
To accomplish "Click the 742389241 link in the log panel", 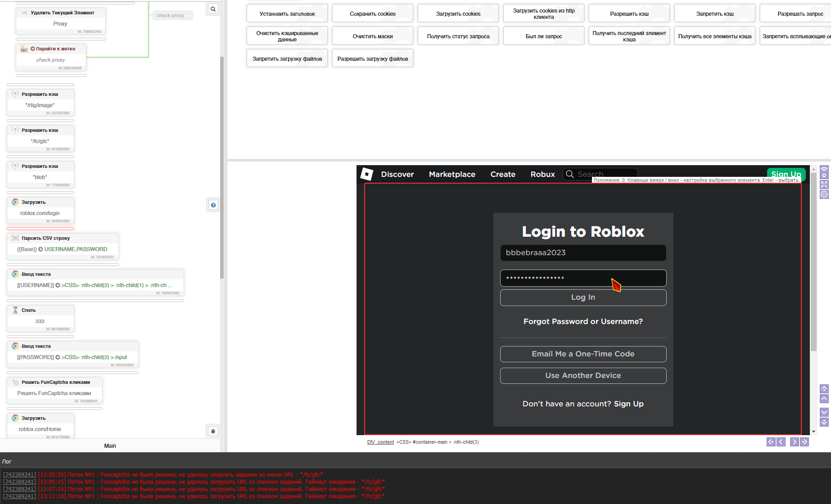I will (19, 474).
